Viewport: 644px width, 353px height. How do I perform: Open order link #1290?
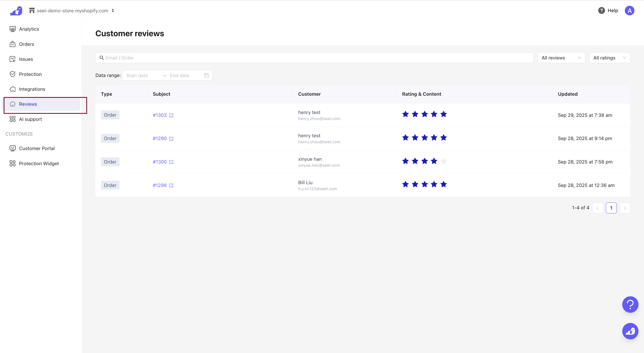[160, 138]
